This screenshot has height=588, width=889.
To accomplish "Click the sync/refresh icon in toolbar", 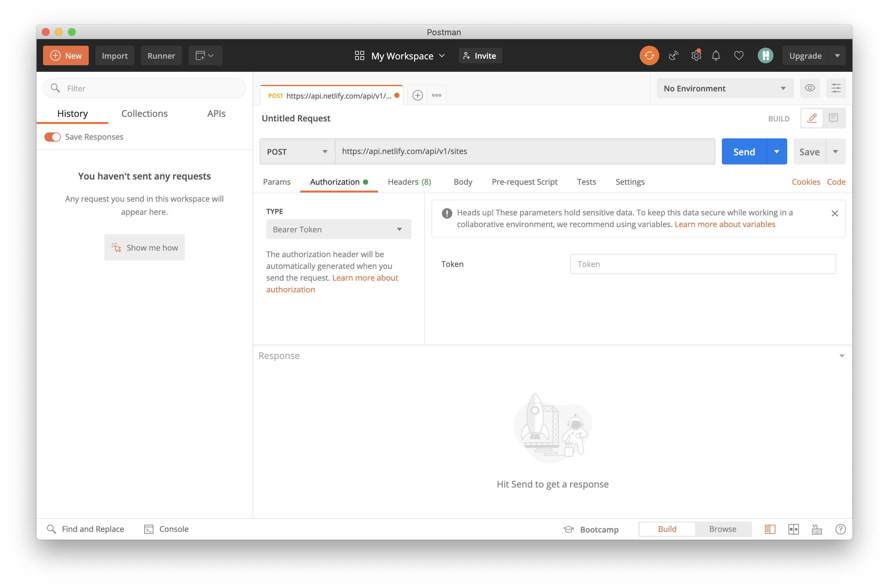I will point(649,55).
